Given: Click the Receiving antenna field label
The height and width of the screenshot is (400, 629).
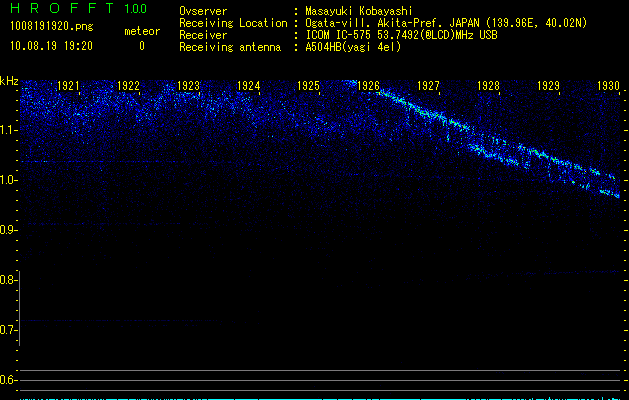Looking at the screenshot, I should pos(230,47).
